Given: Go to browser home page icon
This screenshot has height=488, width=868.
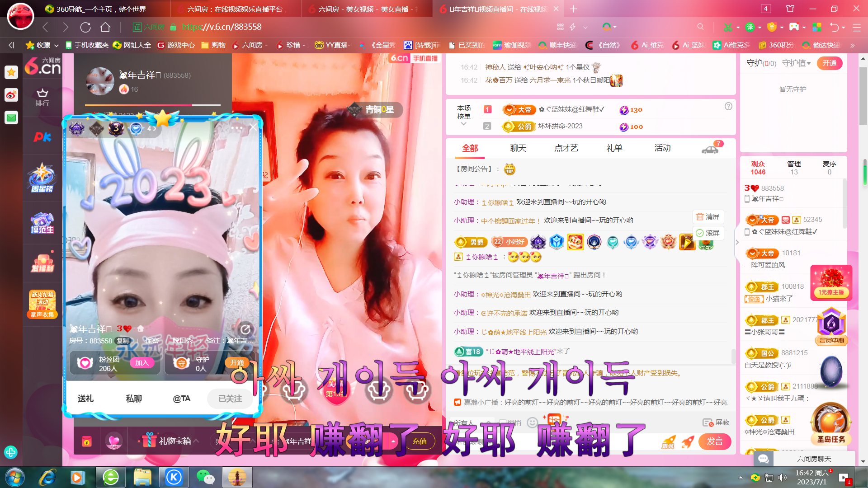Looking at the screenshot, I should coord(105,27).
